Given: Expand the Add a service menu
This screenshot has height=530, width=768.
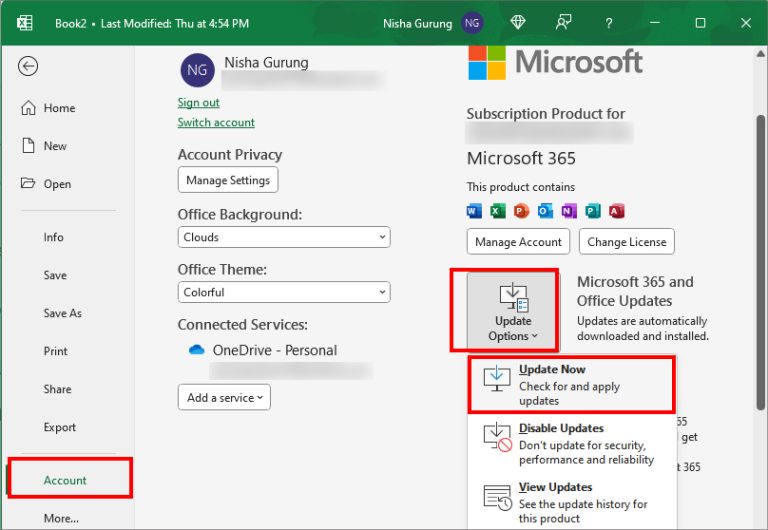Looking at the screenshot, I should tap(224, 397).
